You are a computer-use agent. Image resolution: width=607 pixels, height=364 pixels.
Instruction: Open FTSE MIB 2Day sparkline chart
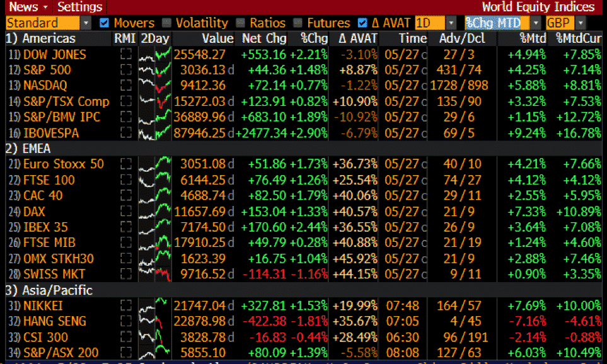(x=155, y=242)
